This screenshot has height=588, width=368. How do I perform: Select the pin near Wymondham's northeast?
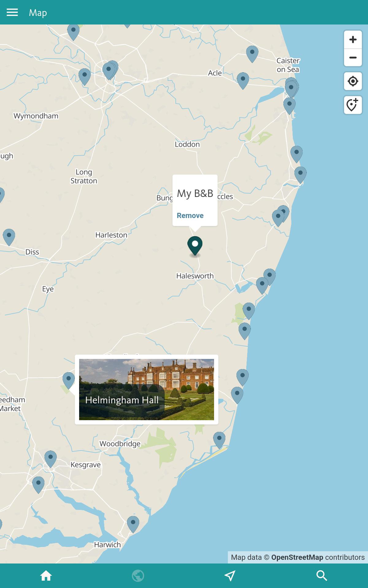(x=85, y=77)
